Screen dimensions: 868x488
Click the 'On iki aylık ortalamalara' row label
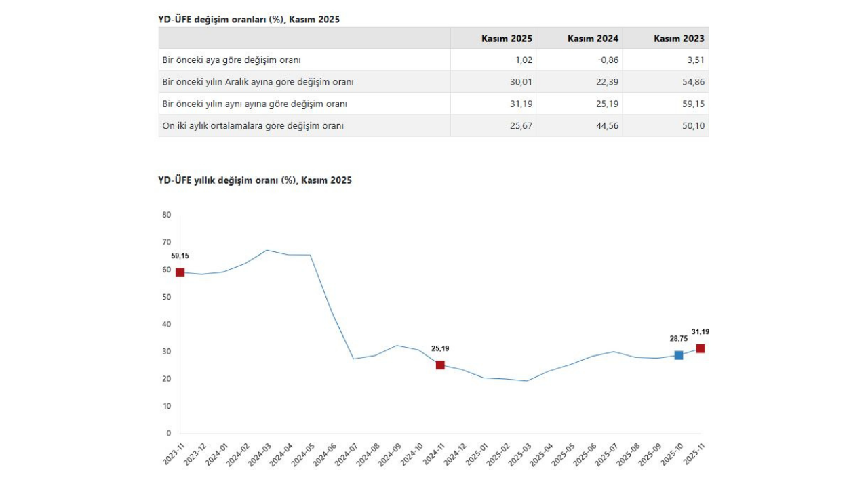pyautogui.click(x=253, y=125)
